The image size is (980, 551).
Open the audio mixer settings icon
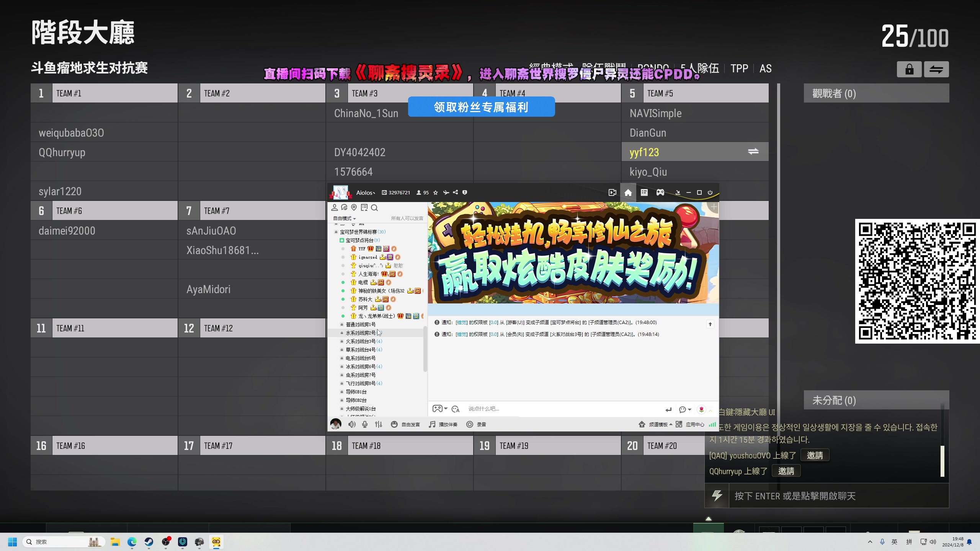tap(379, 424)
